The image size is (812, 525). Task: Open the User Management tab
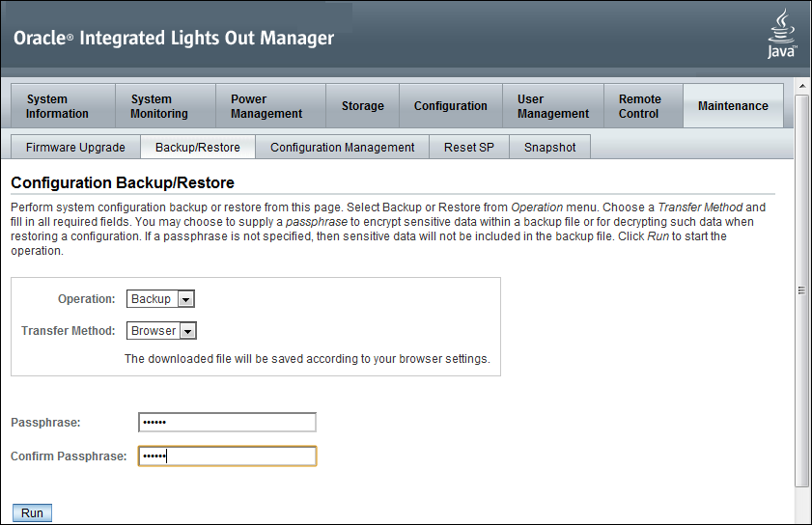point(553,106)
